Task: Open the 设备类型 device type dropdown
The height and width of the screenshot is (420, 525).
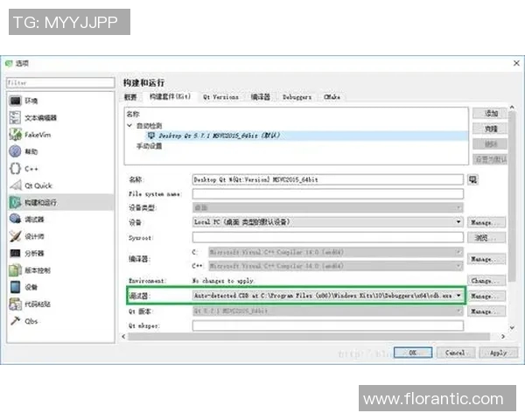Action: 328,207
